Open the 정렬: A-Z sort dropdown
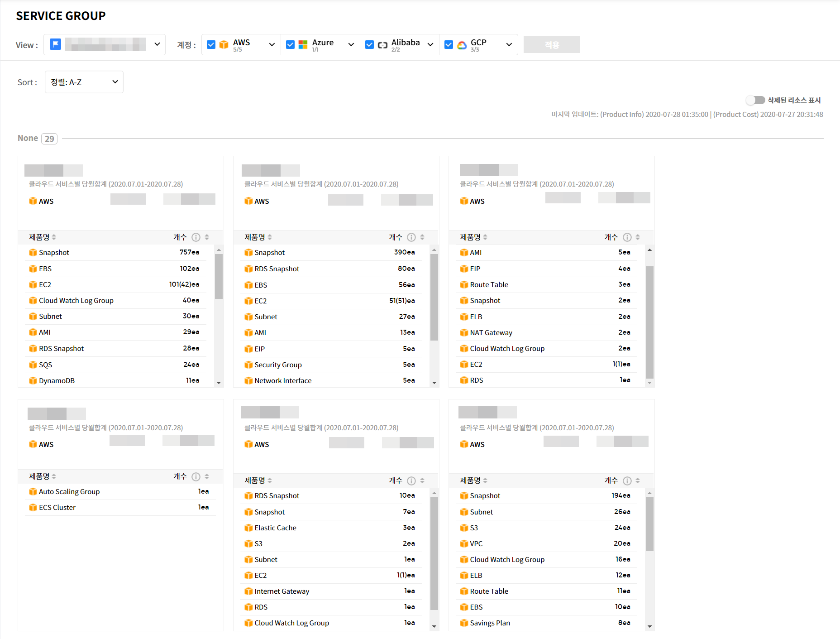The width and height of the screenshot is (840, 639). pos(84,82)
